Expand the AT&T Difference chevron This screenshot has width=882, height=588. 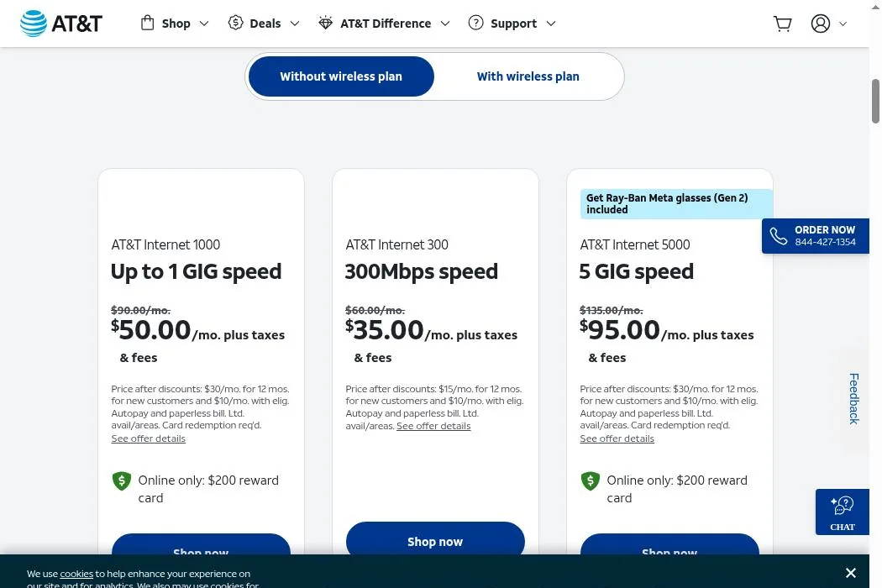tap(445, 24)
